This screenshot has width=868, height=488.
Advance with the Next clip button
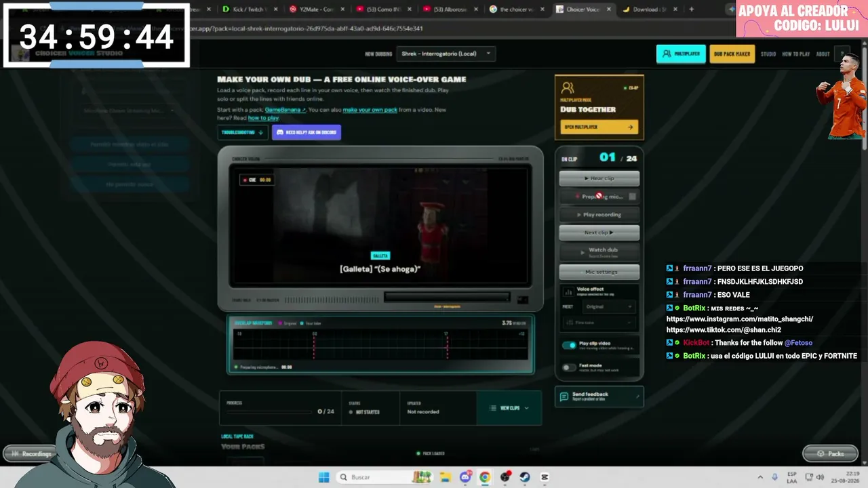pos(599,232)
